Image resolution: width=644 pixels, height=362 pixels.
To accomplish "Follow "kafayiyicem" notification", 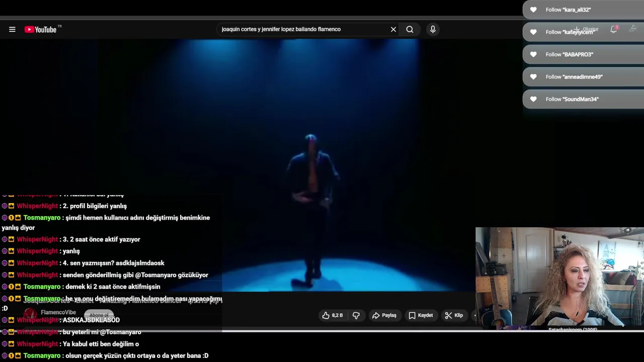I will [583, 32].
